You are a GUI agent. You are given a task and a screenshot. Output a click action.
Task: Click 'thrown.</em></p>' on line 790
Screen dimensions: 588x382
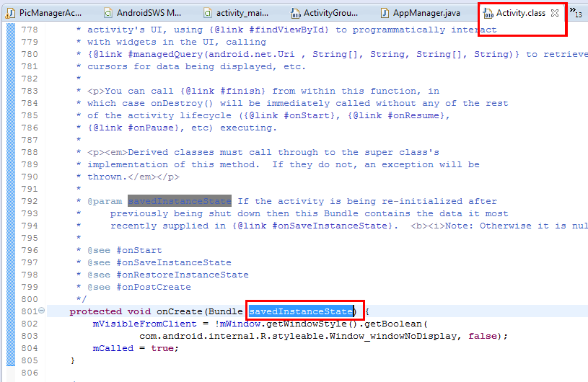133,177
